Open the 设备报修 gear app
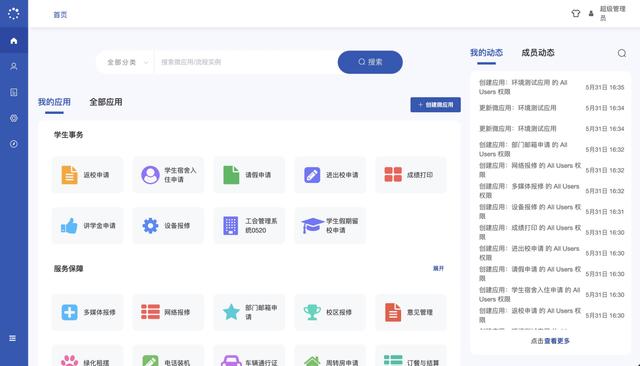640x366 pixels. (x=168, y=225)
